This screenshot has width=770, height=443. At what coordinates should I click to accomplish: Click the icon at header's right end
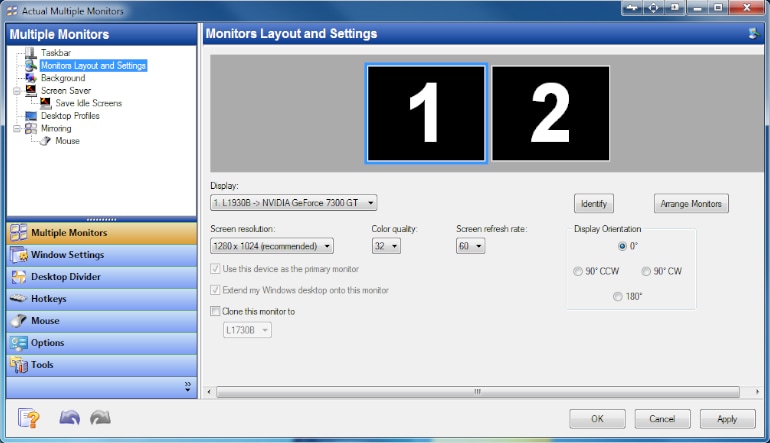[754, 34]
